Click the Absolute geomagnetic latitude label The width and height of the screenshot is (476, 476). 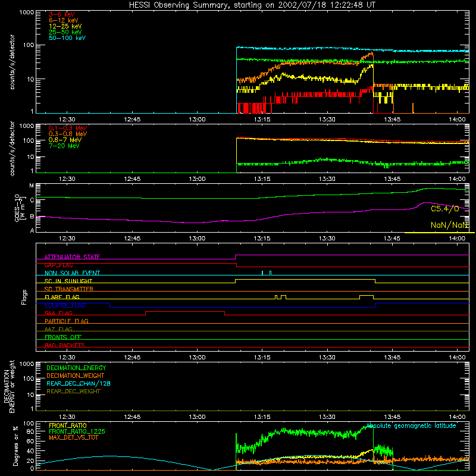[x=411, y=425]
